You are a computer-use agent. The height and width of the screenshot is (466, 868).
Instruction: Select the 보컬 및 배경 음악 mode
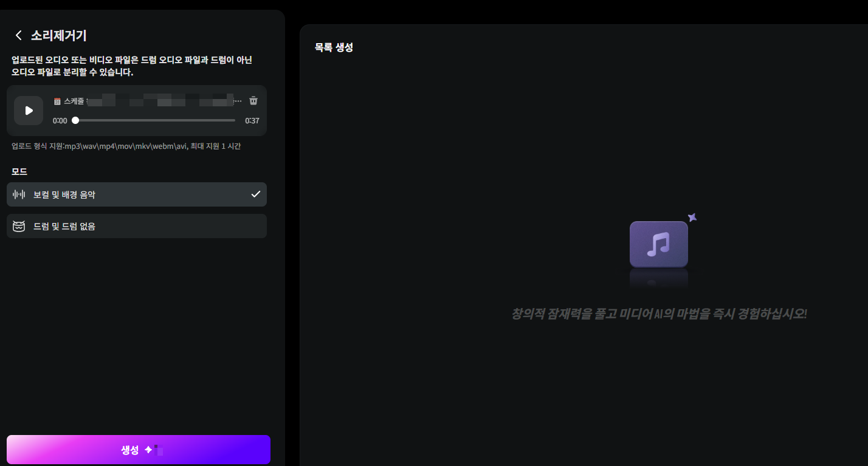pyautogui.click(x=137, y=194)
